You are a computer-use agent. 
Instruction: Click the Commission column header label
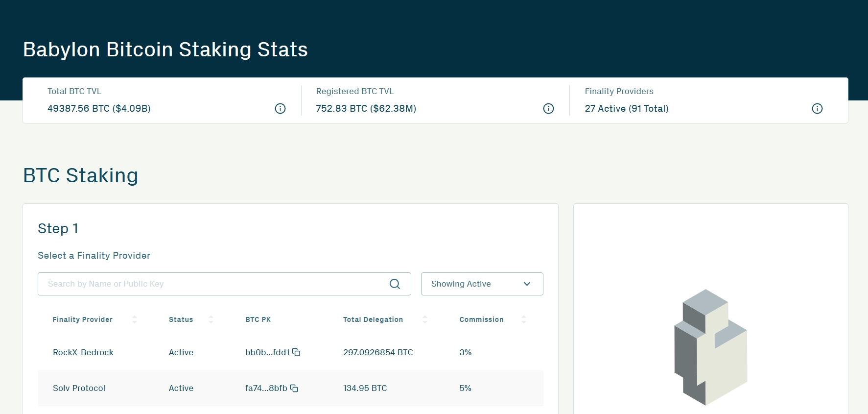tap(481, 319)
